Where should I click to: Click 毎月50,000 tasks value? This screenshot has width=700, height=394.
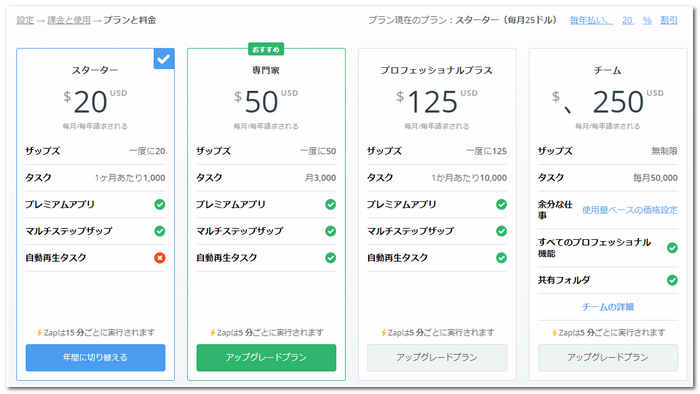(x=656, y=178)
